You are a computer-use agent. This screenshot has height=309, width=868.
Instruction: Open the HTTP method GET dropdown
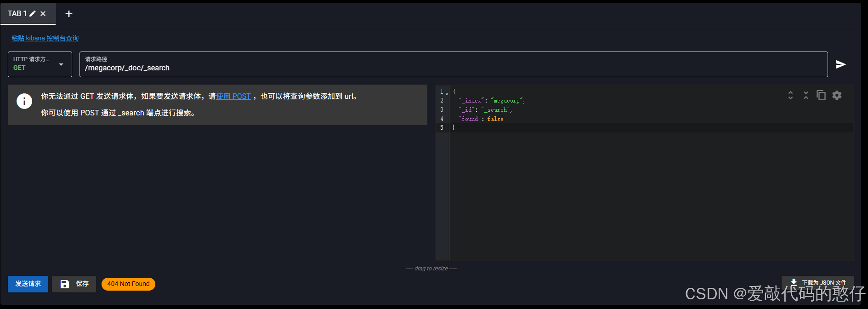(40, 64)
